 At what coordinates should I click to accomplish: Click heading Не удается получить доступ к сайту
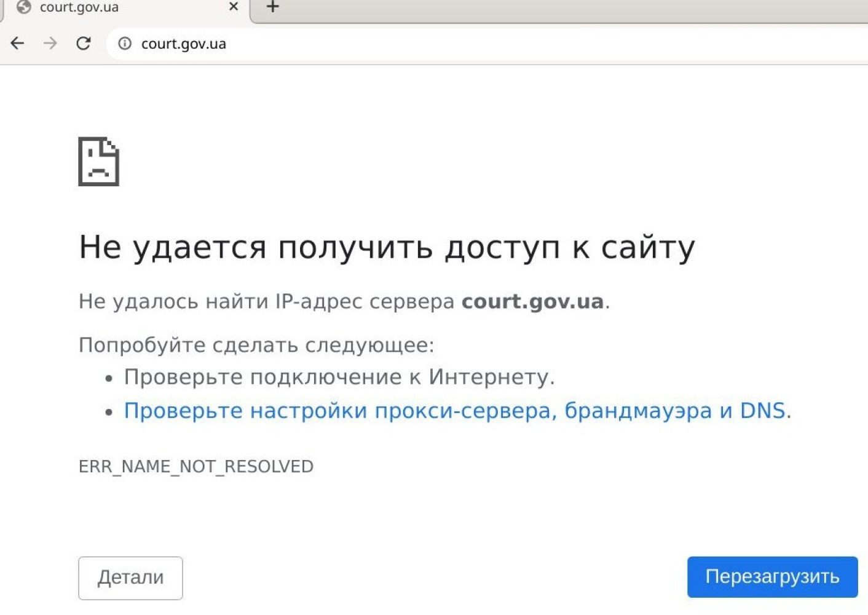pyautogui.click(x=387, y=247)
